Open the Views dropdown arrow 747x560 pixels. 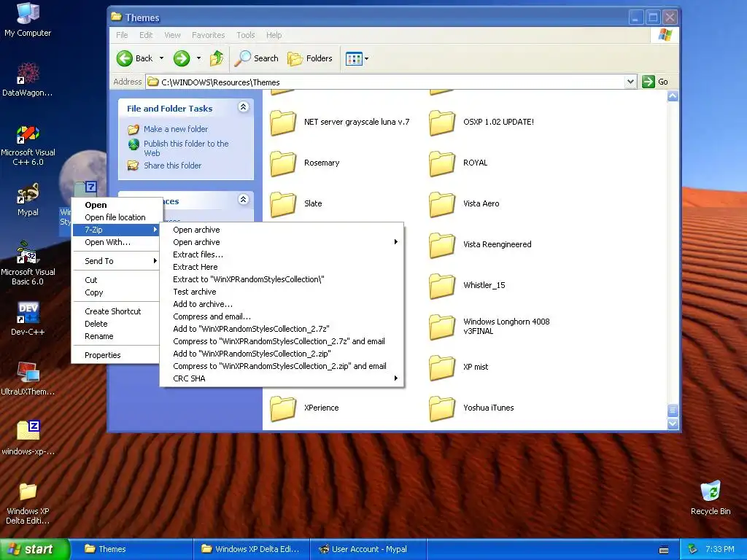[366, 58]
